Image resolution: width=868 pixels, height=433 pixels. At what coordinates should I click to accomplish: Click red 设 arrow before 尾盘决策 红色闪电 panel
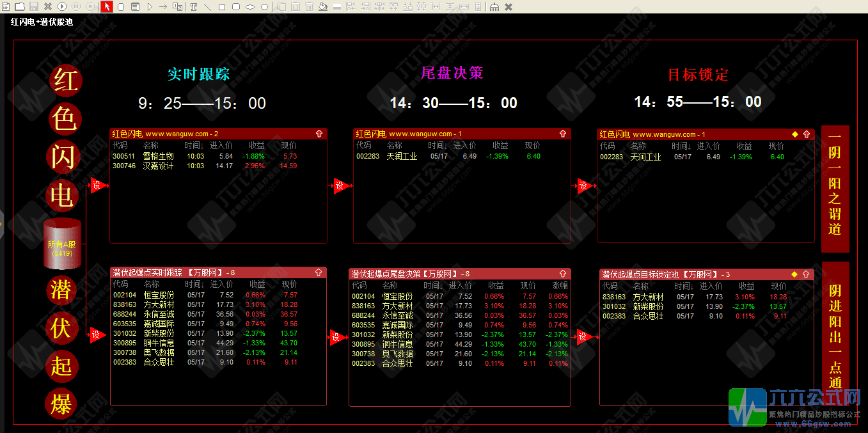click(339, 186)
